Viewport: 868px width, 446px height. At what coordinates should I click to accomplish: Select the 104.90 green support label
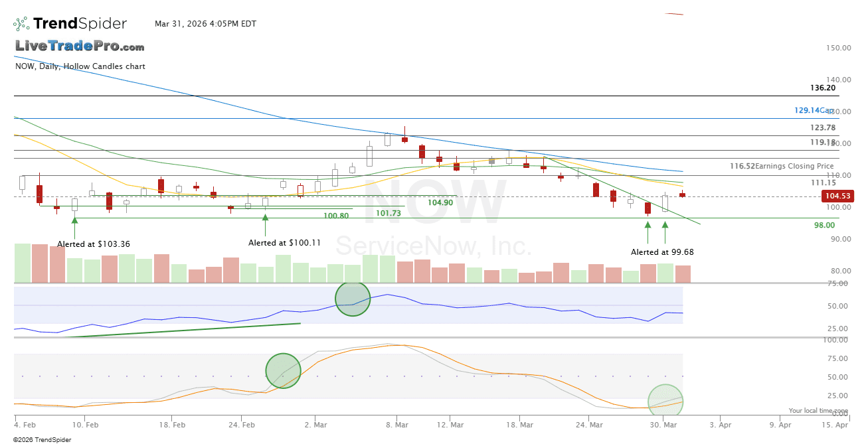440,202
